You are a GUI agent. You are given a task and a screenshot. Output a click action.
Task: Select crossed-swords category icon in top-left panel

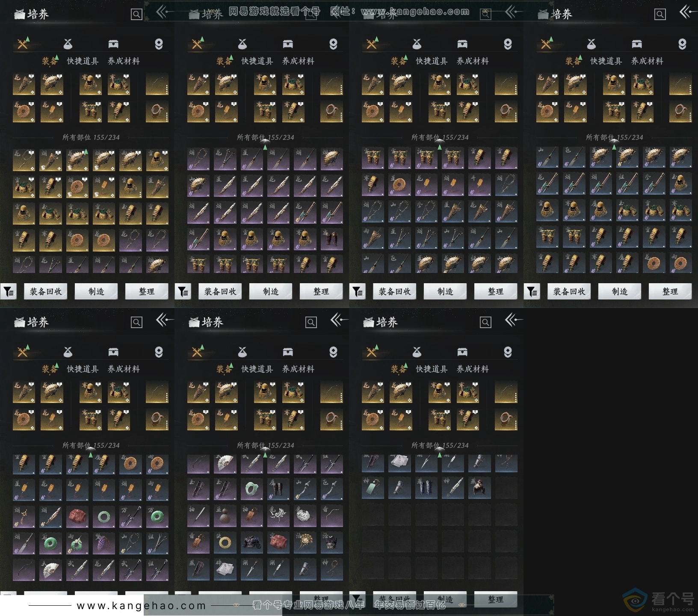23,44
